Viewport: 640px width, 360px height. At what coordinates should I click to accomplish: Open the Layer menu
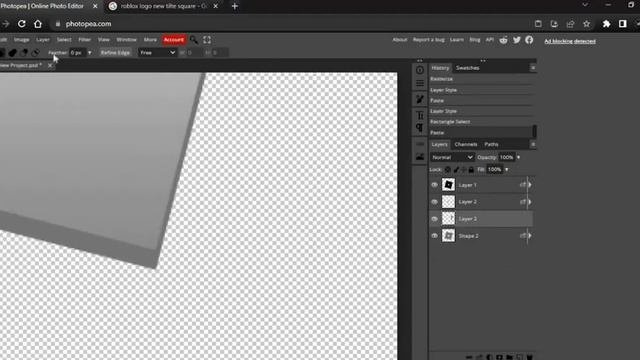point(43,40)
